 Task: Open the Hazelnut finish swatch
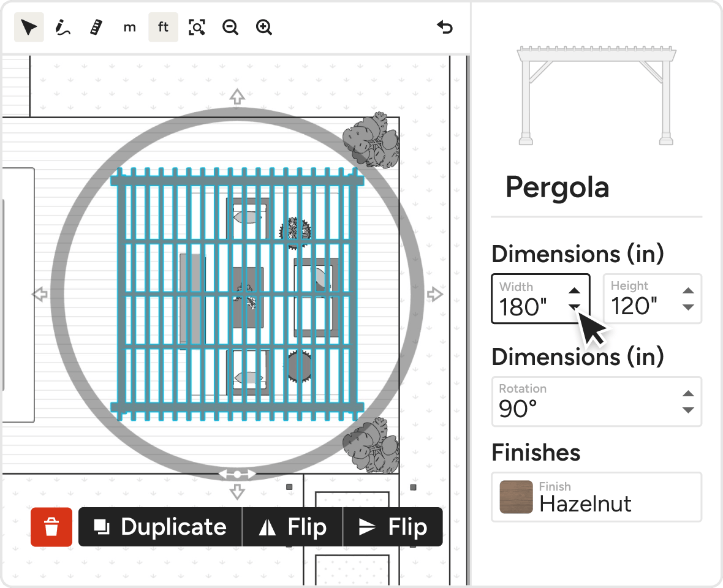coord(516,497)
